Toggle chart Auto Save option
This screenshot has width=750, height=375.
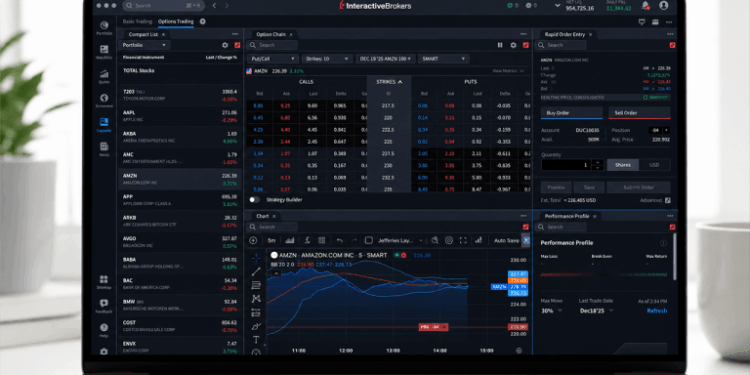pyautogui.click(x=506, y=241)
